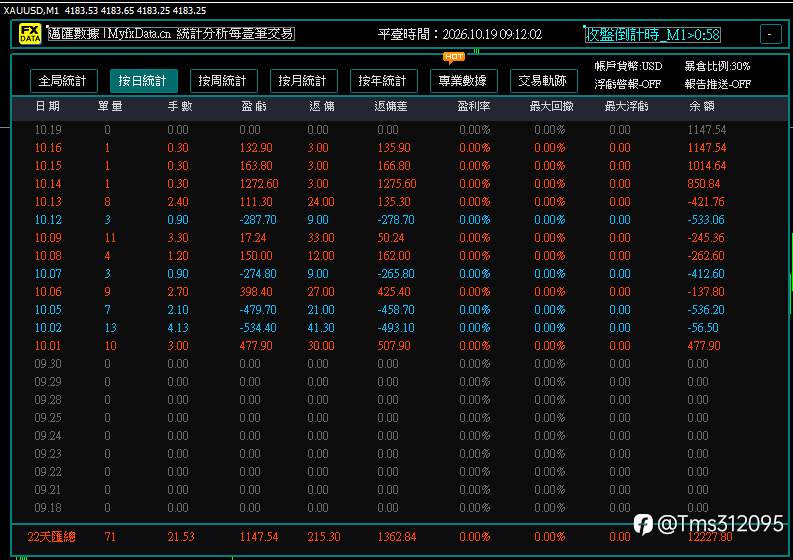Image resolution: width=793 pixels, height=560 pixels.
Task: Click profit value 163.80 in 10.15 row
Action: point(255,166)
